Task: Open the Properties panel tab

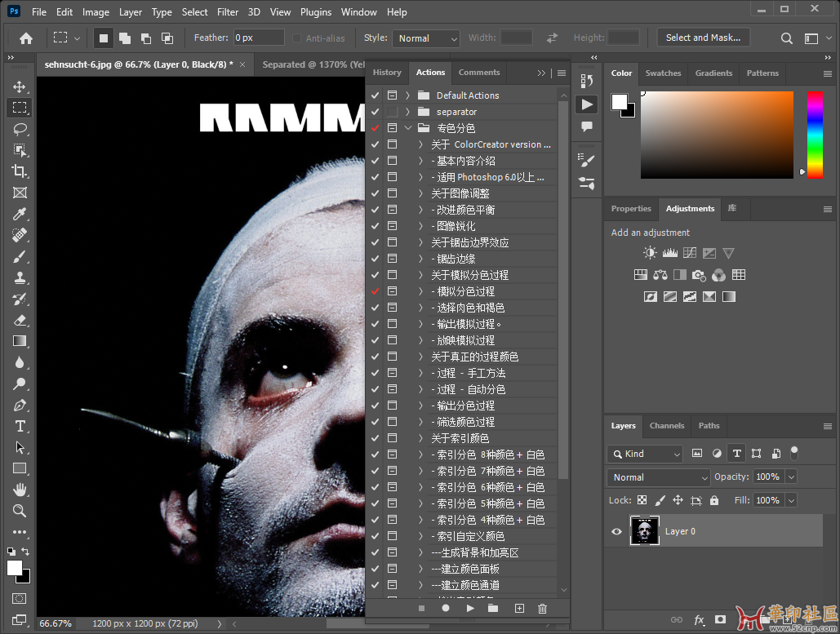Action: (631, 209)
